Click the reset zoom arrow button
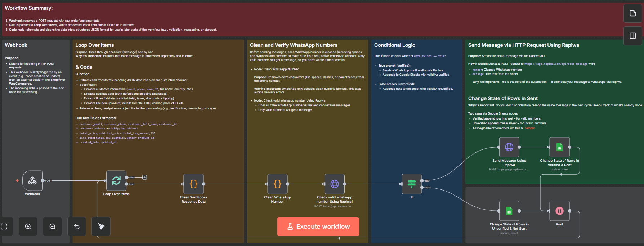Image resolution: width=644 pixels, height=246 pixels. 77,227
